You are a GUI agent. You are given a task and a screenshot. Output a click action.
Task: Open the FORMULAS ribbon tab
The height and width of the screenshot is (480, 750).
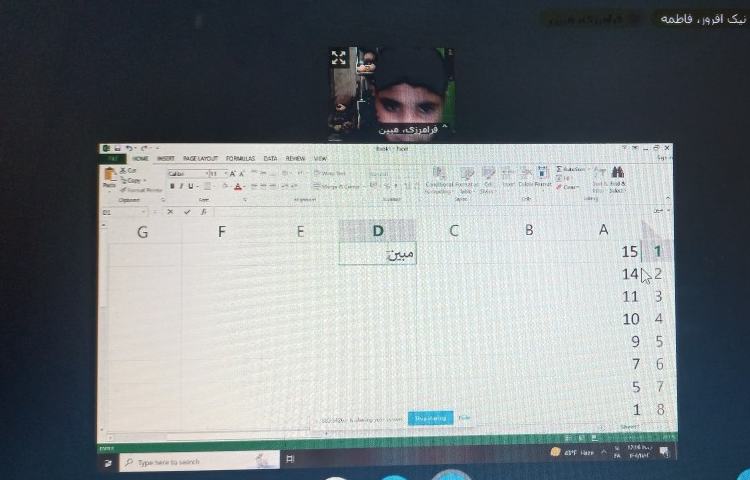coord(240,158)
